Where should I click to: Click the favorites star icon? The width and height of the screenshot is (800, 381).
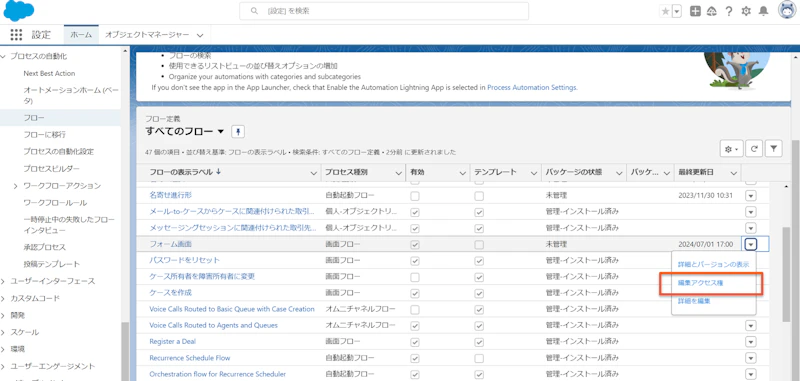coord(665,11)
